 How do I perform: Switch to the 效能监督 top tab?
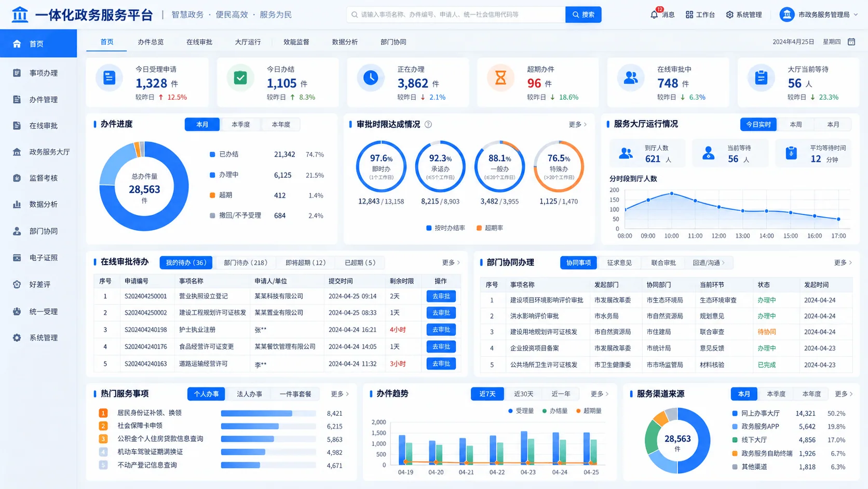pyautogui.click(x=296, y=42)
